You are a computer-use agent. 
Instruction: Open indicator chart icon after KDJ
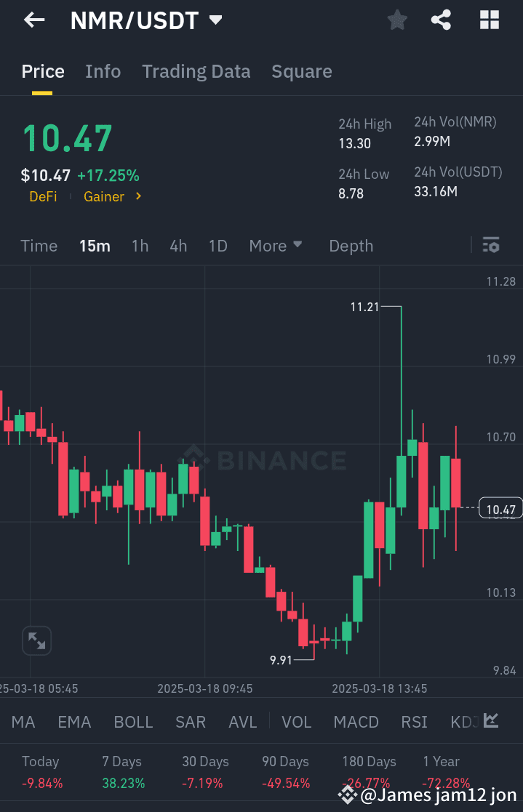point(491,720)
